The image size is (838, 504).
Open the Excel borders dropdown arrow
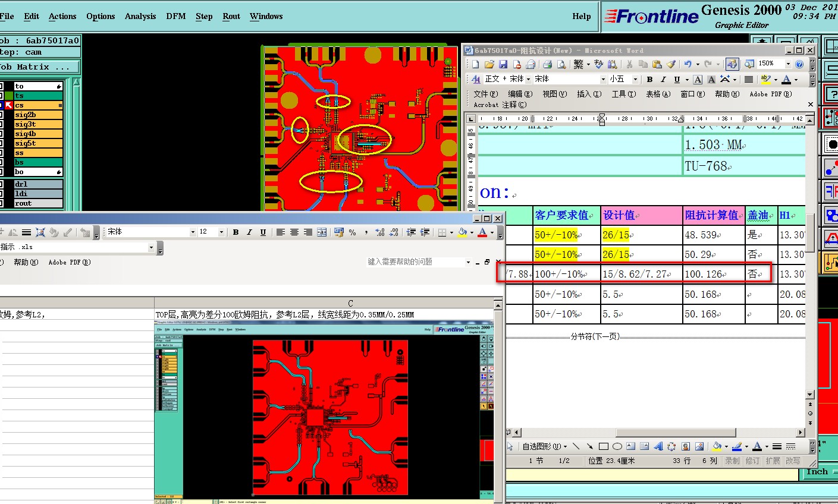tap(451, 232)
